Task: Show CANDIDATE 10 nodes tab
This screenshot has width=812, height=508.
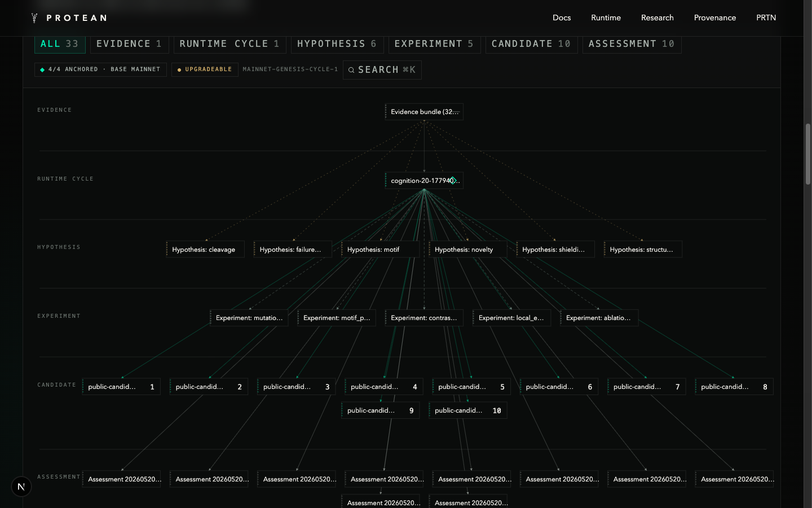Action: 531,44
